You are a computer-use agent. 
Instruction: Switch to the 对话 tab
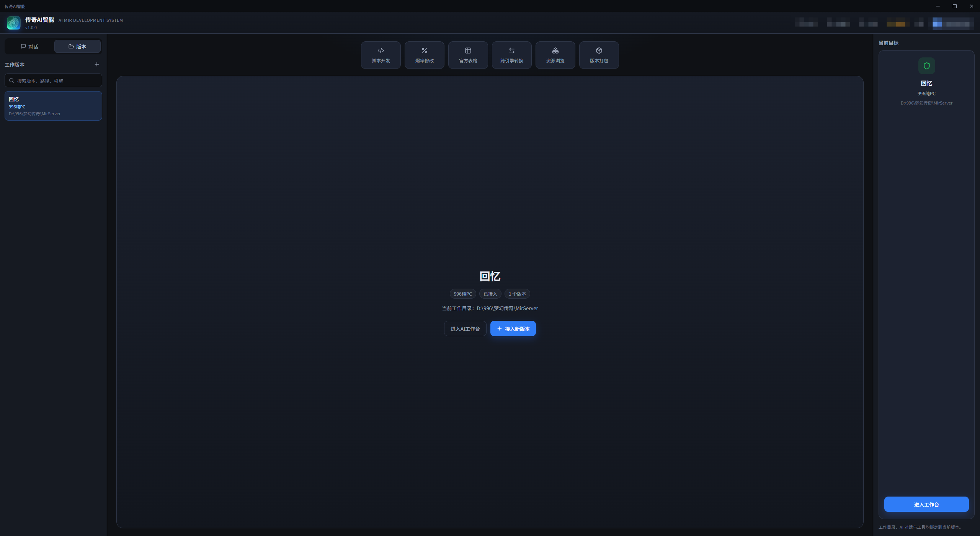(29, 46)
